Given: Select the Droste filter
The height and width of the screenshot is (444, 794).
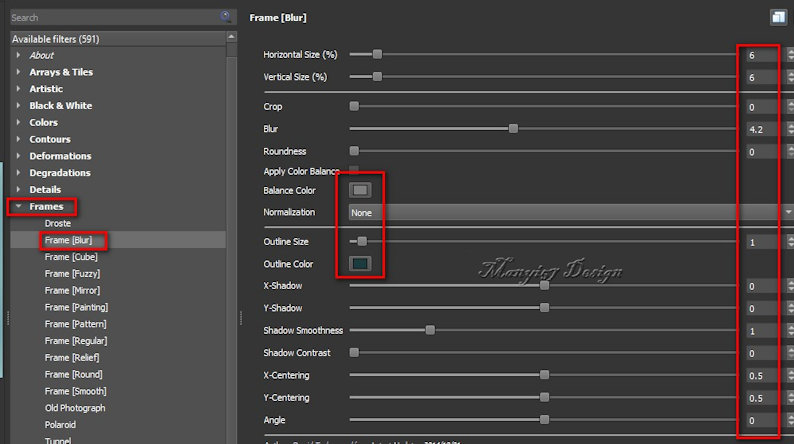Looking at the screenshot, I should click(x=58, y=223).
